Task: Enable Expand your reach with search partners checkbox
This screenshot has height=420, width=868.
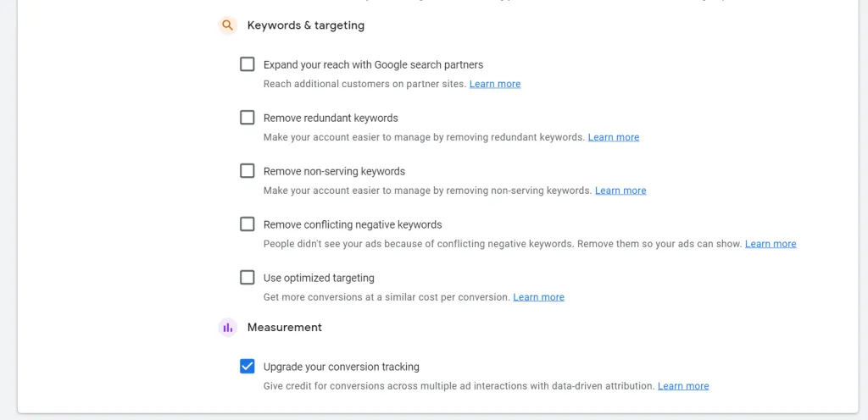Action: click(247, 64)
